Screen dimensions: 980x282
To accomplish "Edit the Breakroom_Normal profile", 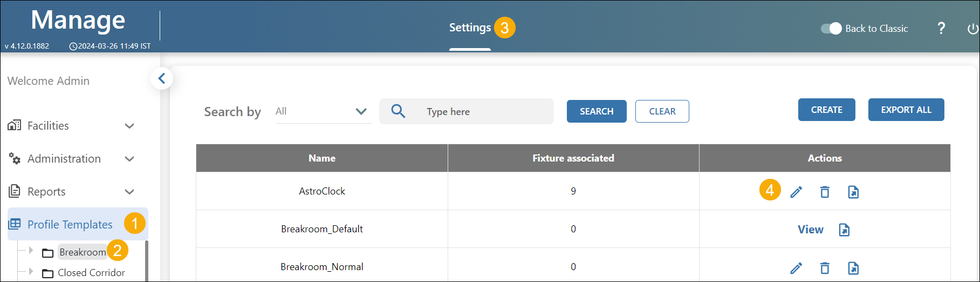I will pyautogui.click(x=796, y=268).
